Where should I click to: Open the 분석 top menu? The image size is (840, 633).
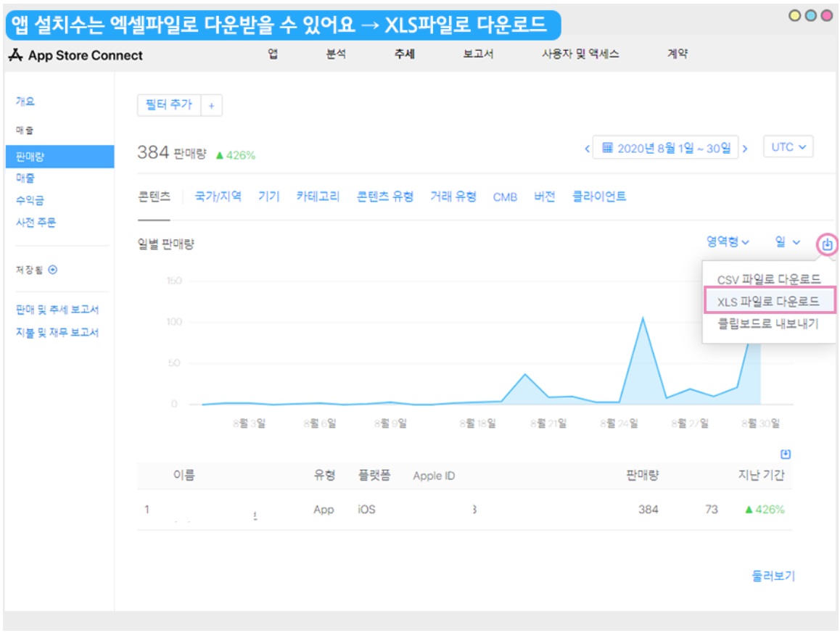click(x=336, y=54)
